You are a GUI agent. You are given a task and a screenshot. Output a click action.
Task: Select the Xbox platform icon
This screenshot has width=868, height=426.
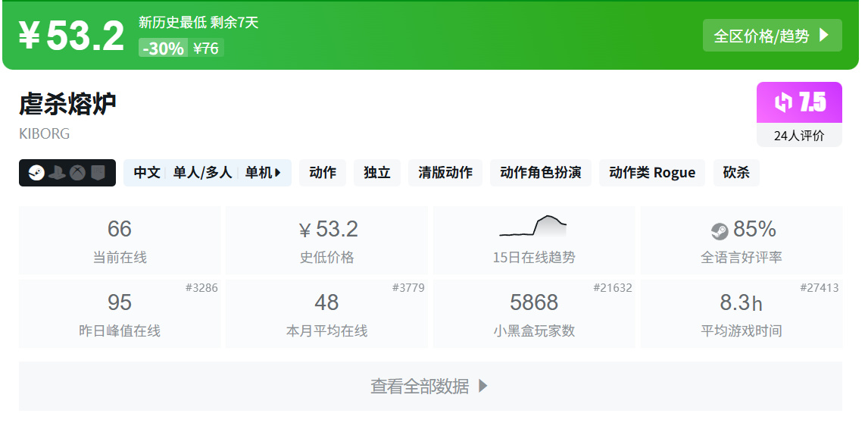77,173
